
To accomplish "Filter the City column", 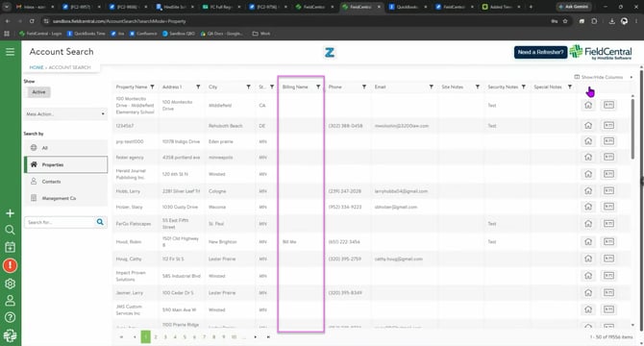I will pyautogui.click(x=249, y=87).
